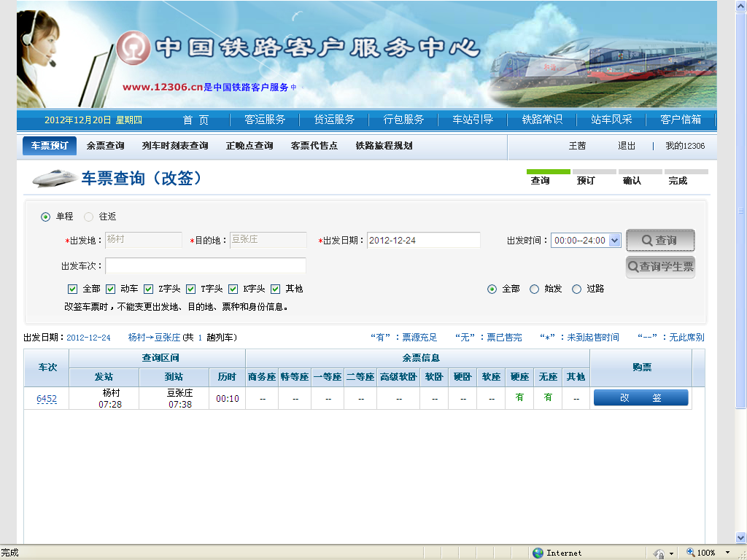Click the username 王茜
The height and width of the screenshot is (560, 747).
pos(577,146)
